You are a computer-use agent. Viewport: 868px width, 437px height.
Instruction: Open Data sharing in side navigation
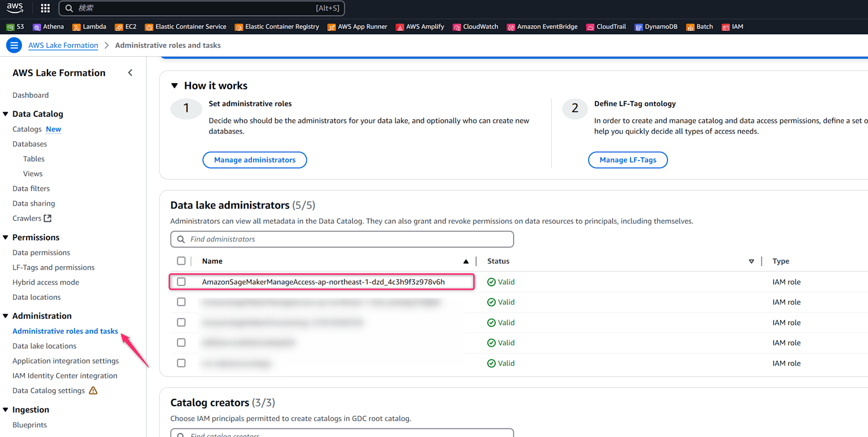(x=34, y=203)
